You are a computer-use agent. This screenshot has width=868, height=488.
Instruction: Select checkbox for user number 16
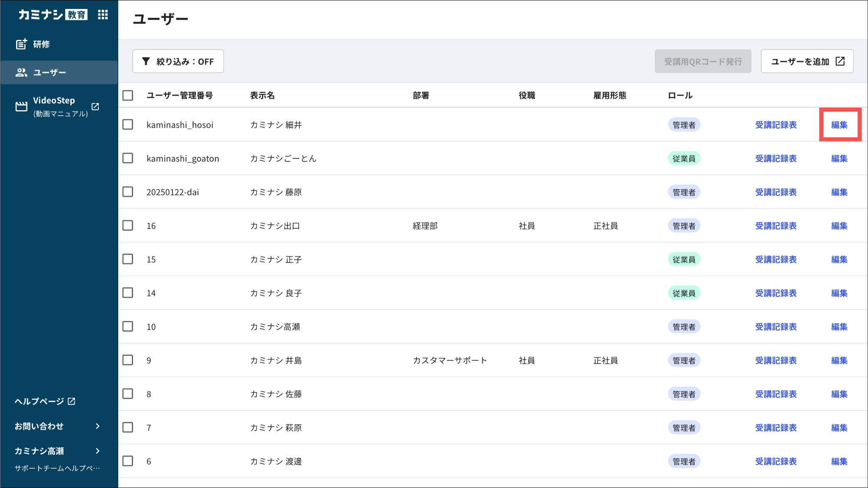(128, 226)
